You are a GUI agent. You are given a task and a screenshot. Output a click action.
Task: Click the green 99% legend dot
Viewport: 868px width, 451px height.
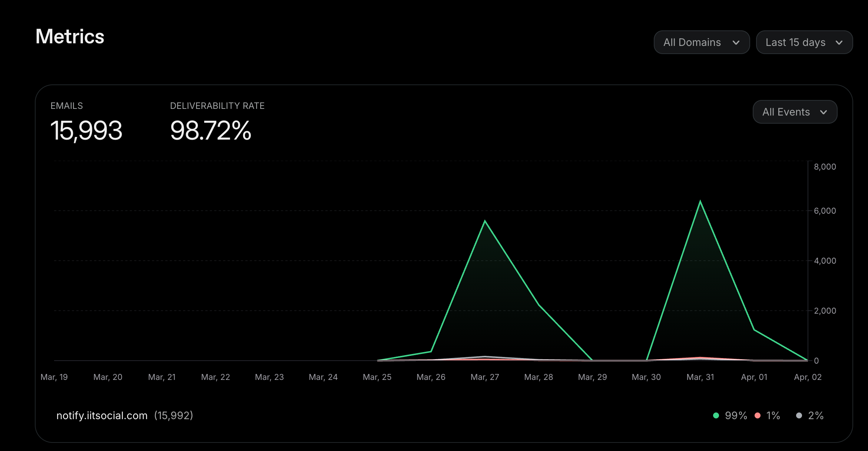click(x=716, y=415)
